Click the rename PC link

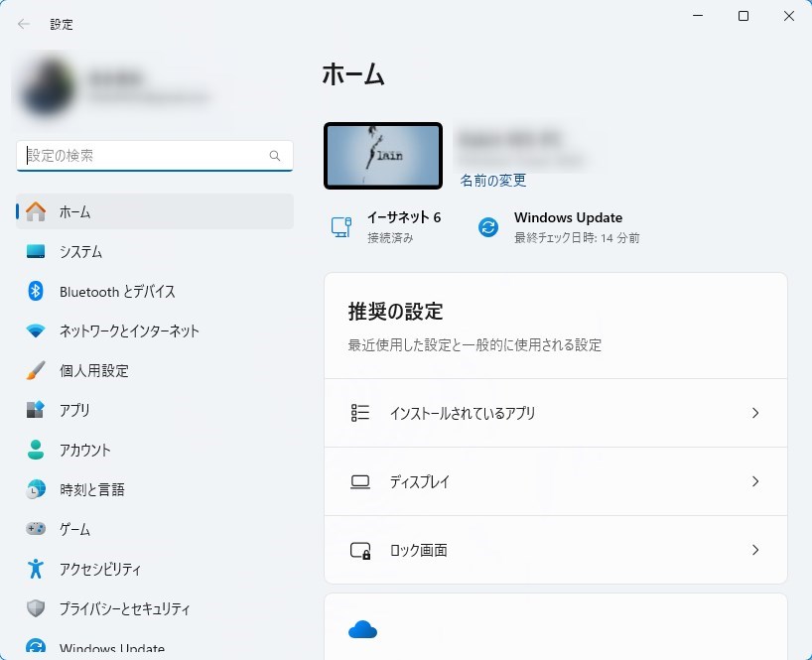tap(493, 181)
